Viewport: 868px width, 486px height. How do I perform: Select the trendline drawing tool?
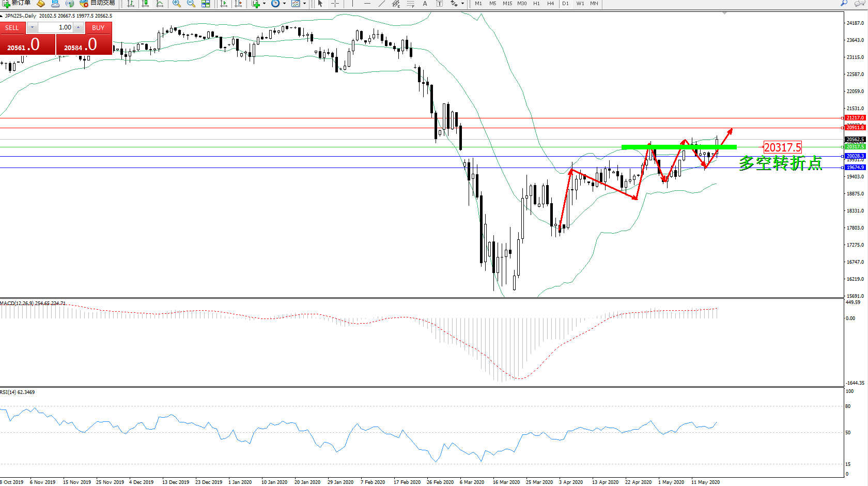[x=381, y=4]
